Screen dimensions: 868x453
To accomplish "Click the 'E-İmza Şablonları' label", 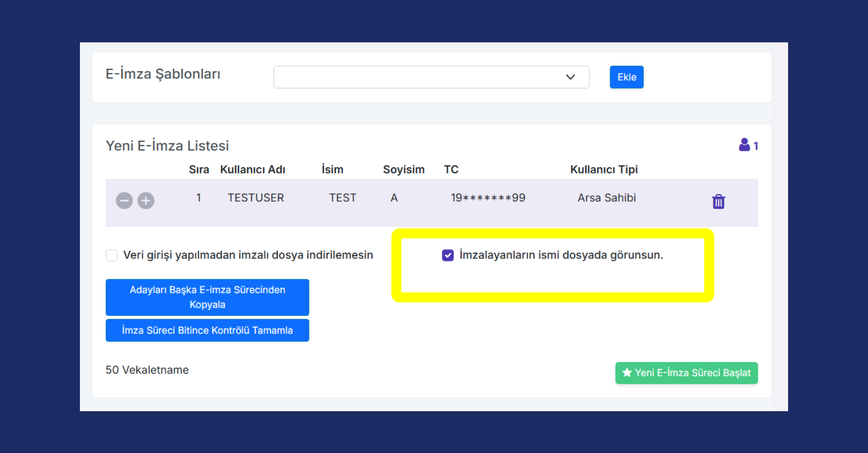I will [x=163, y=74].
